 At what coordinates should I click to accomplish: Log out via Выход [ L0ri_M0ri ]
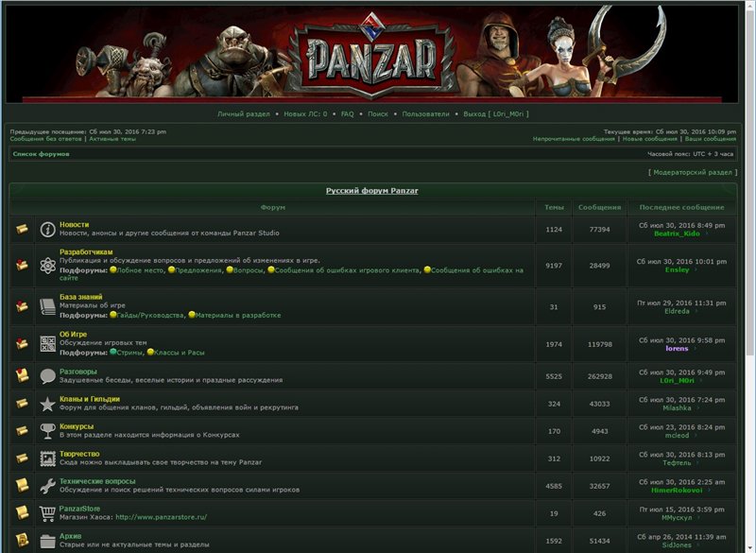coord(495,114)
